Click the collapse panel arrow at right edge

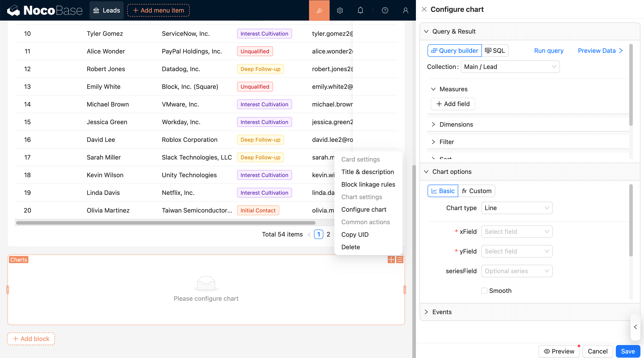pyautogui.click(x=635, y=327)
